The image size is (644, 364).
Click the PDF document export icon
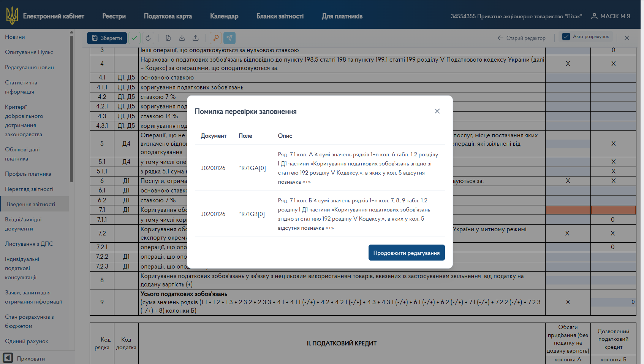[x=168, y=38]
